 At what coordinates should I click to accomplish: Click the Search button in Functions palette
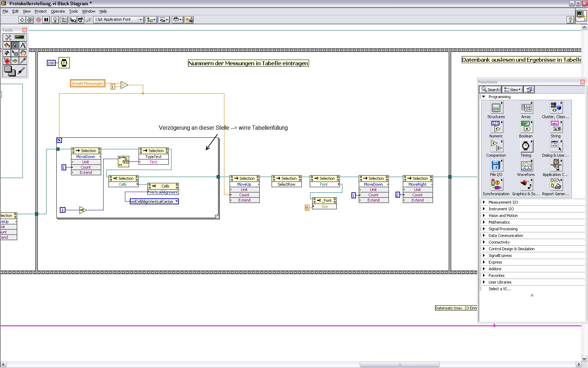[490, 90]
